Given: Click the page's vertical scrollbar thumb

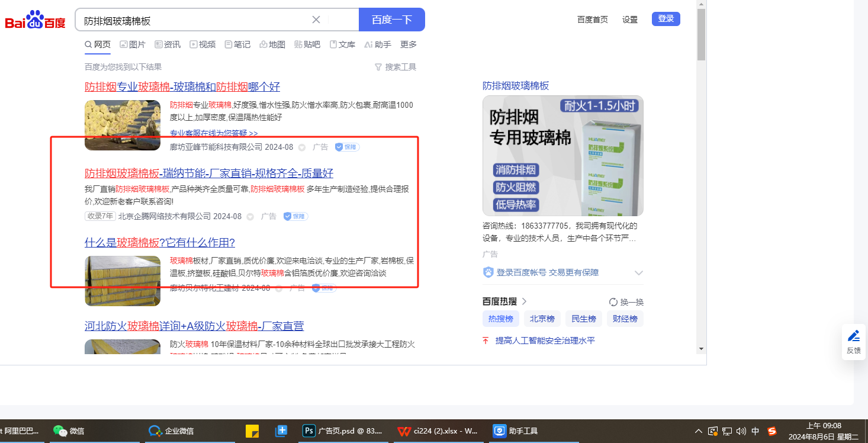Looking at the screenshot, I should click(x=701, y=36).
